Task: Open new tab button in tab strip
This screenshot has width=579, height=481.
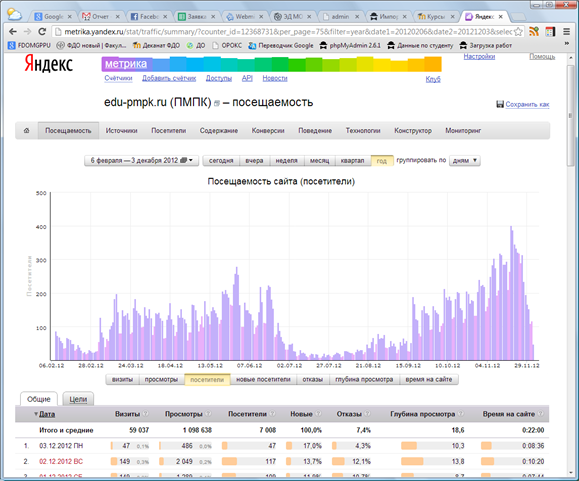Action: tap(518, 17)
